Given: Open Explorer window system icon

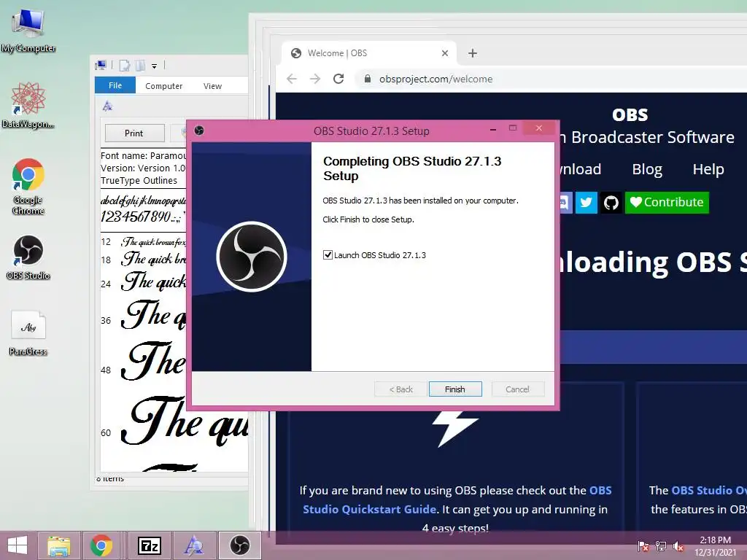Looking at the screenshot, I should click(x=101, y=65).
